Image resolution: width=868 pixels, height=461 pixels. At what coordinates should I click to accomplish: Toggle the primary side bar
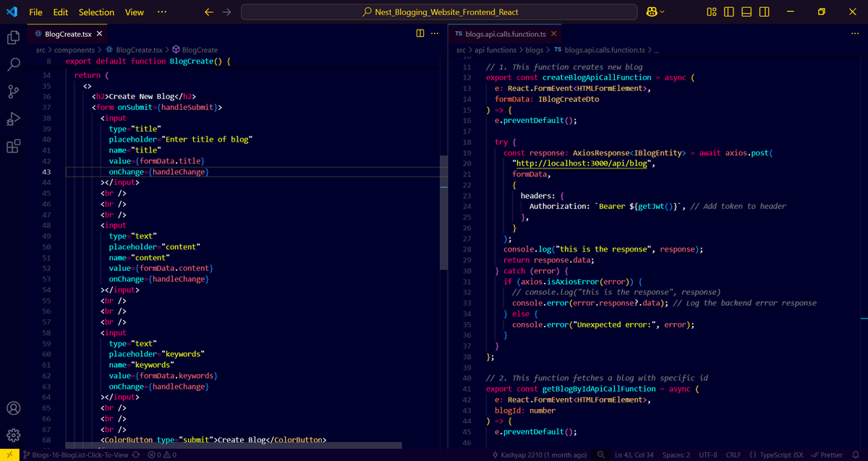(729, 12)
